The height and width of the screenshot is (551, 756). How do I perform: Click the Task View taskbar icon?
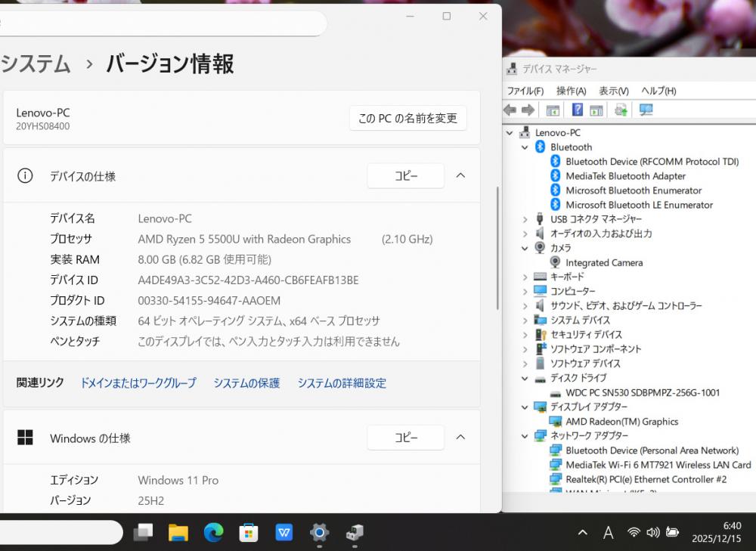(143, 533)
